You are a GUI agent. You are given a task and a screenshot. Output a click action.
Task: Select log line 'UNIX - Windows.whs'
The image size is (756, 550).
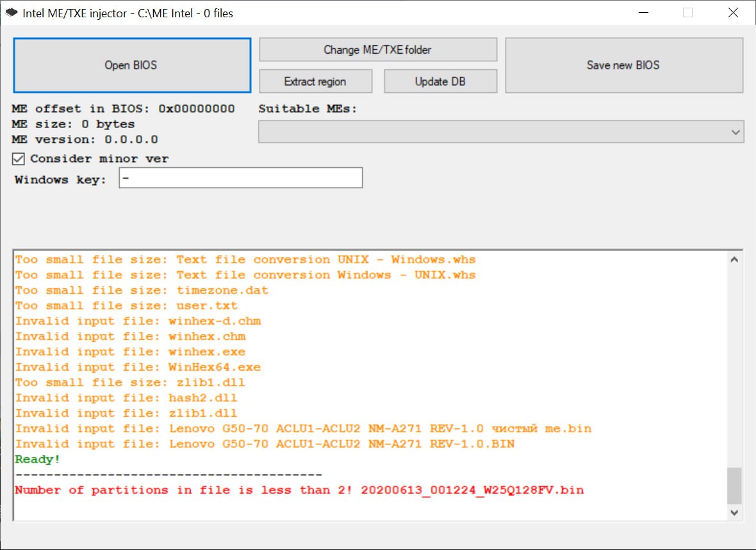tap(245, 260)
